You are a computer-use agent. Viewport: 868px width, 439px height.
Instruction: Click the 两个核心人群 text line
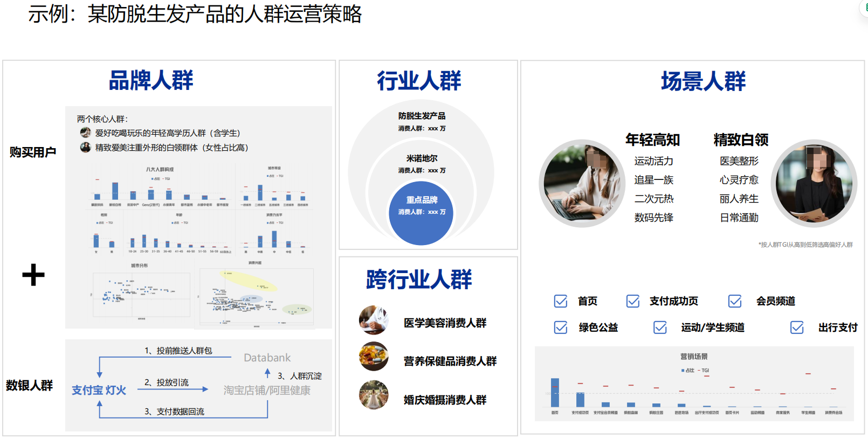[102, 119]
